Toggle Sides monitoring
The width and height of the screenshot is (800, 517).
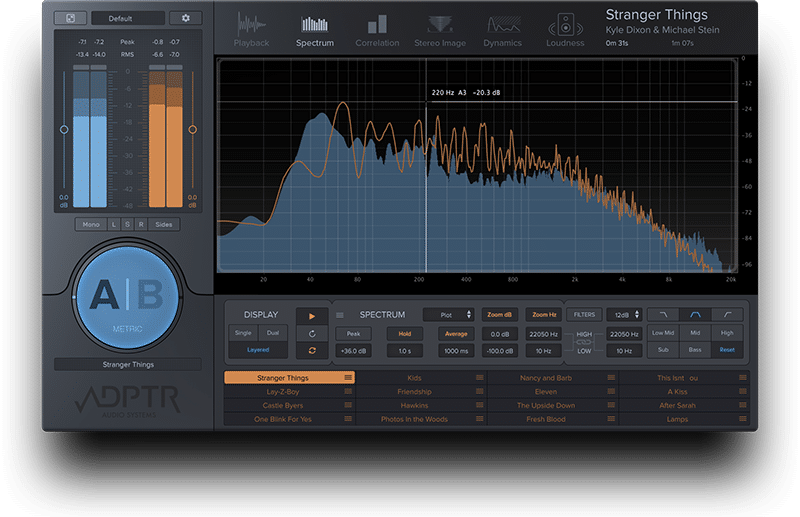point(164,224)
